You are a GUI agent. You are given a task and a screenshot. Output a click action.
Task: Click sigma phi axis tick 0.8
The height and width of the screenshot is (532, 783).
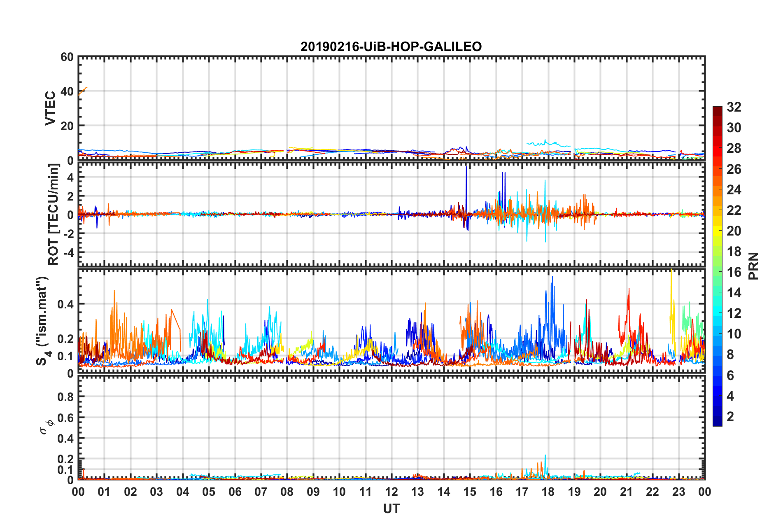tap(65, 397)
